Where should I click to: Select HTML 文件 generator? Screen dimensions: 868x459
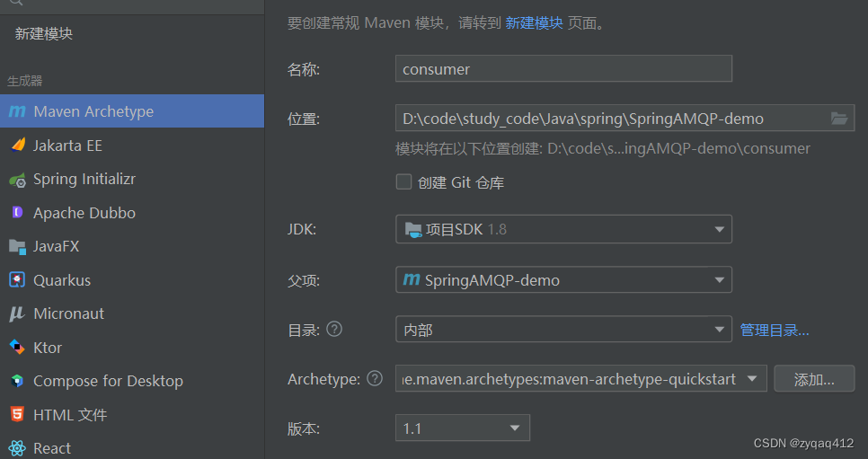(132, 414)
